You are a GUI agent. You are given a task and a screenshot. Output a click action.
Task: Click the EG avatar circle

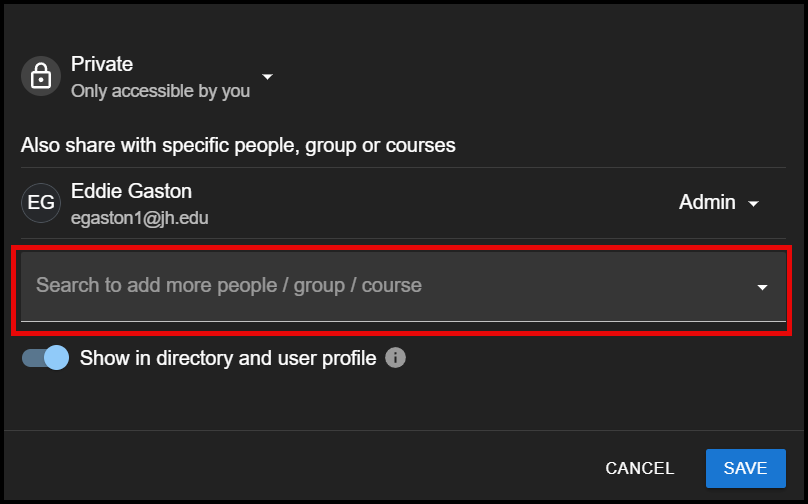[41, 203]
